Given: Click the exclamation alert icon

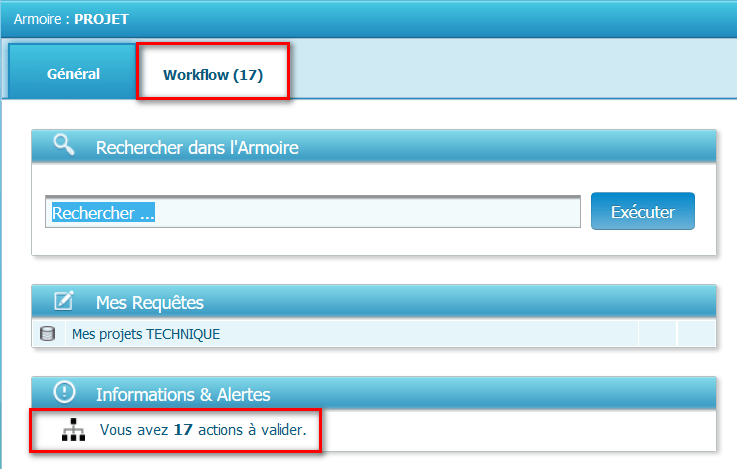Looking at the screenshot, I should [64, 393].
